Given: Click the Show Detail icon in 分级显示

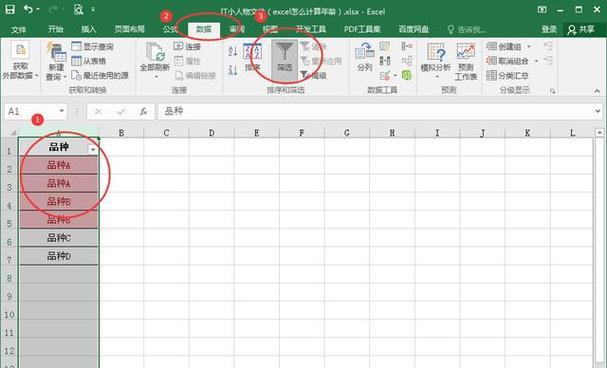Looking at the screenshot, I should (x=548, y=46).
